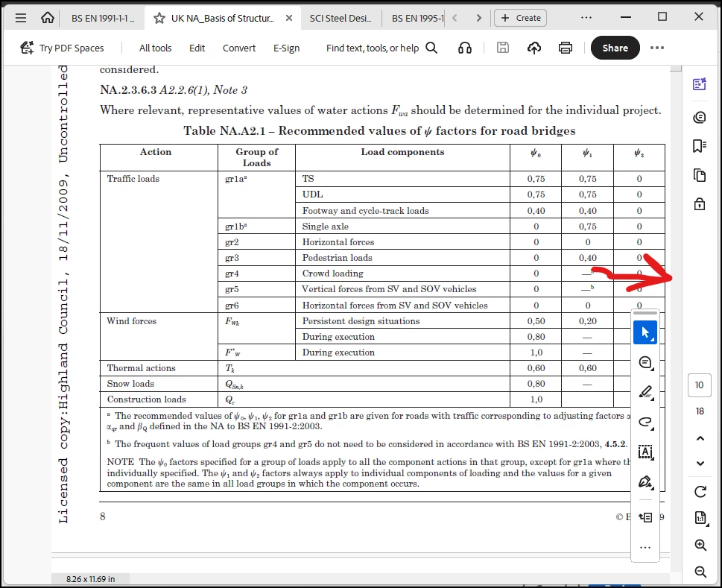Upload the file to cloud storage
Screen dimensions: 722x588
(x=534, y=48)
